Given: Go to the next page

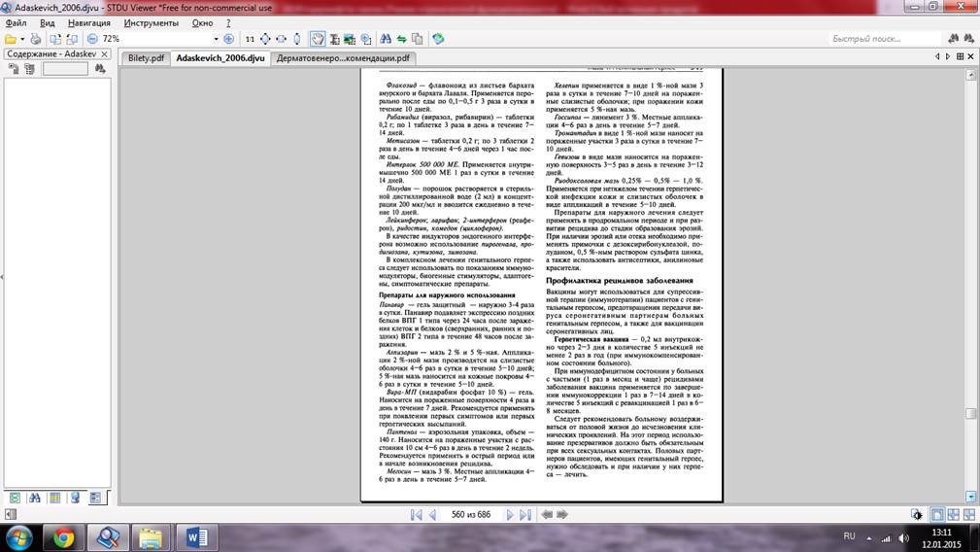Looking at the screenshot, I should (x=510, y=514).
